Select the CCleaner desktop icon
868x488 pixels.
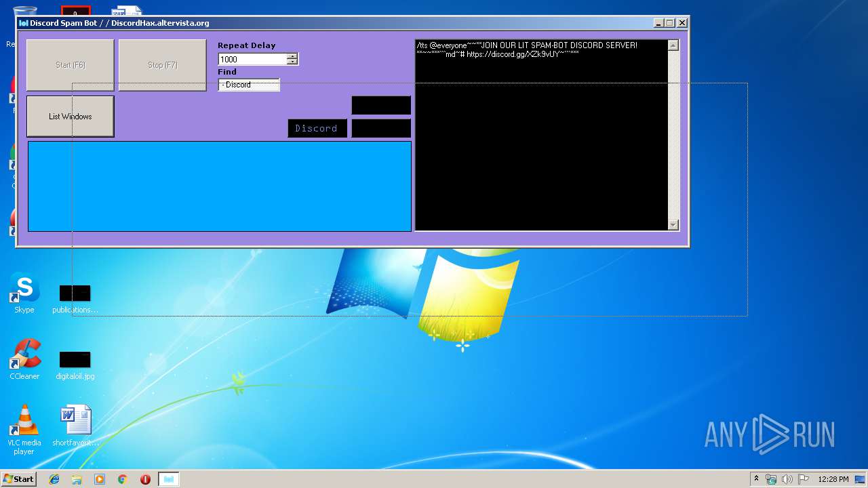(x=24, y=360)
